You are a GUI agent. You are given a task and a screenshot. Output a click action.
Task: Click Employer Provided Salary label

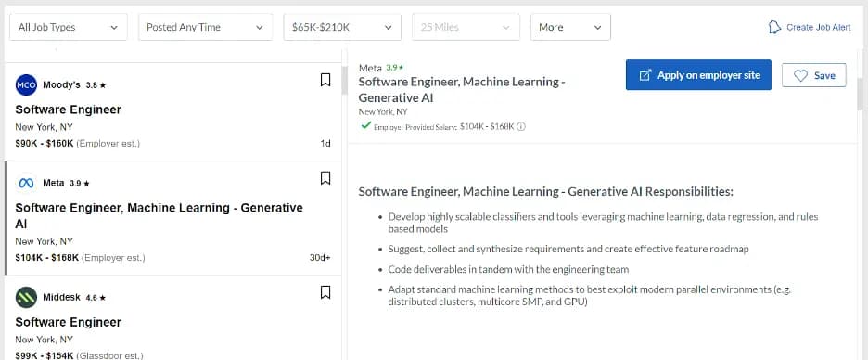[x=415, y=127]
